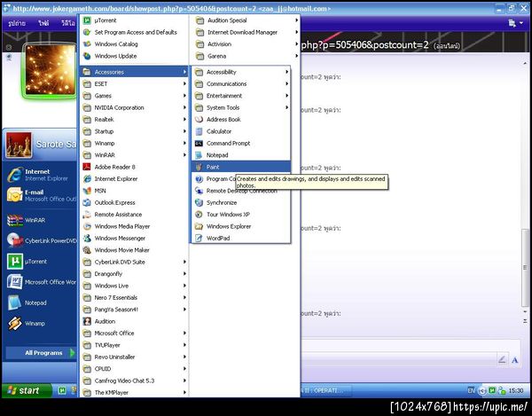The image size is (532, 416).
Task: Launch Windows Update entry
Action: click(x=134, y=56)
